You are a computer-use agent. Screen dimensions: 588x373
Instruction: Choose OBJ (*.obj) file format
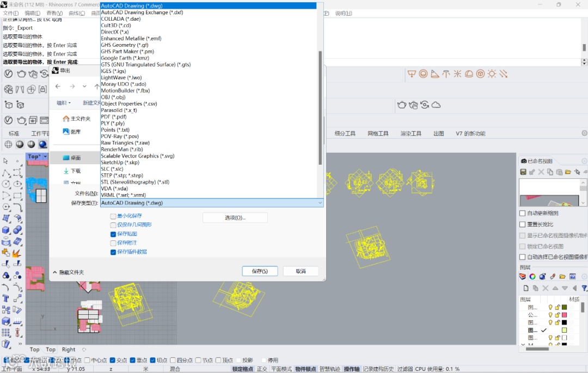pos(113,97)
